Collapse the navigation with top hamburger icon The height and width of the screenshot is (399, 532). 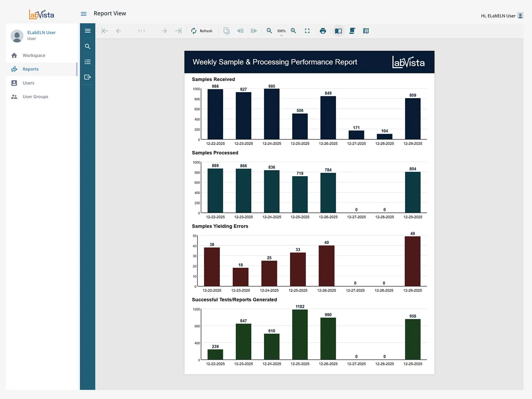click(83, 14)
